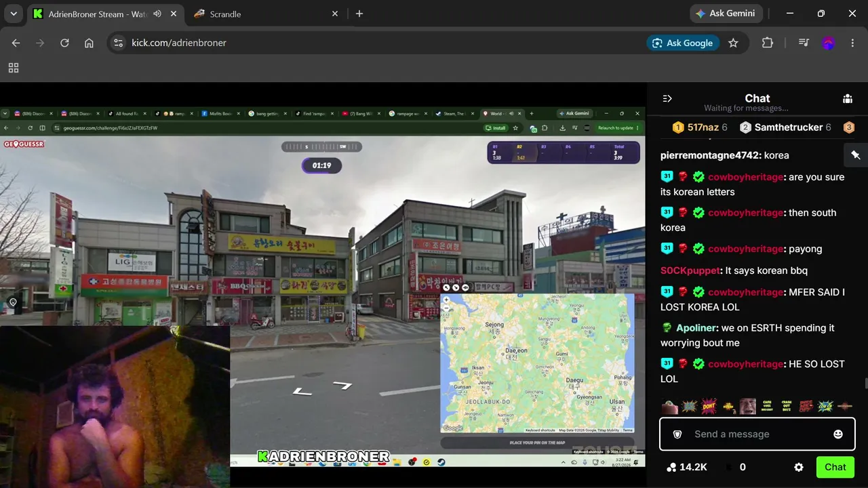Open the media controls icon in the toolbar

coord(804,43)
